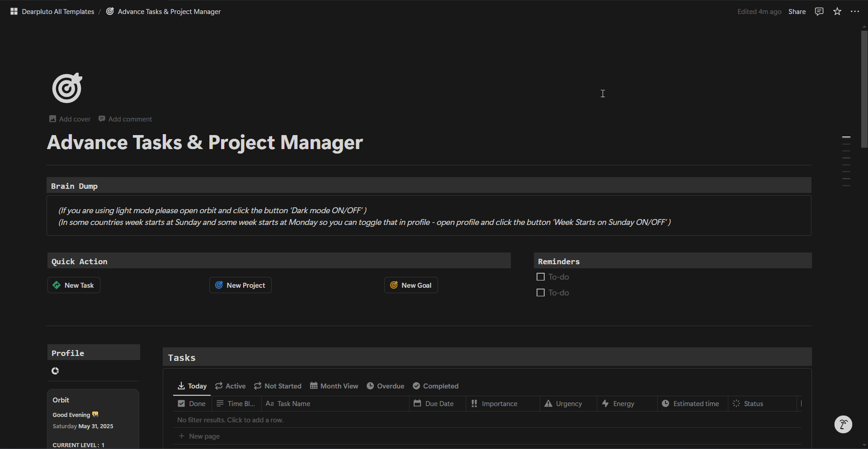Screen dimensions: 868x449
Task: Switch to the Month View tab
Action: click(x=334, y=386)
